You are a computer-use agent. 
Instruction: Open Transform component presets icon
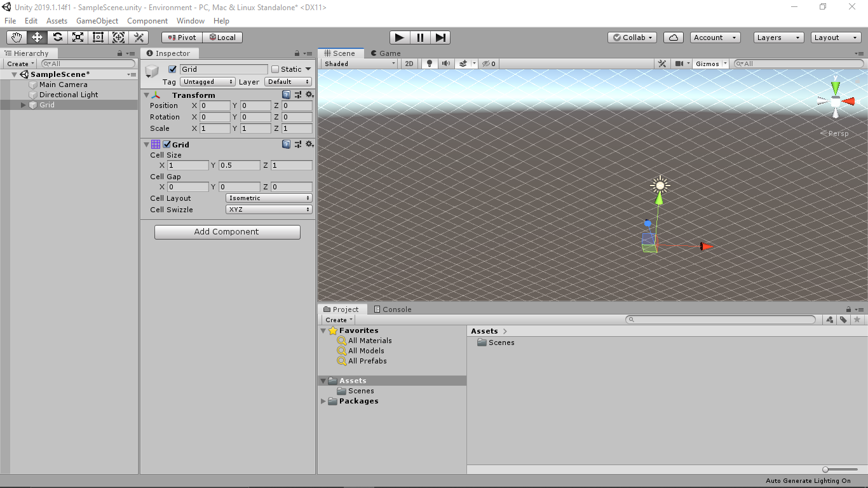pyautogui.click(x=298, y=95)
